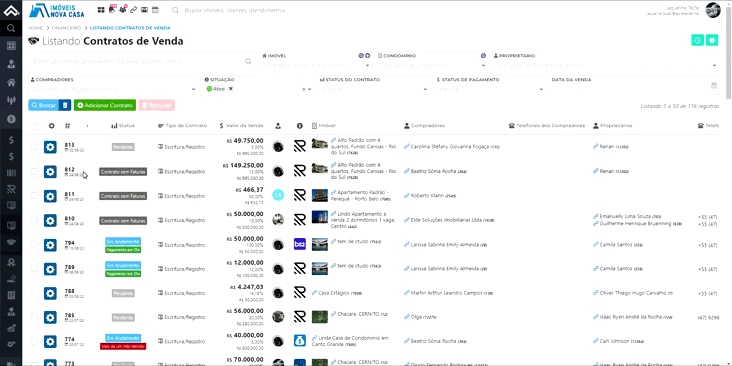The image size is (732, 366).
Task: Click the trash icon beside Buscar
Action: tap(65, 106)
